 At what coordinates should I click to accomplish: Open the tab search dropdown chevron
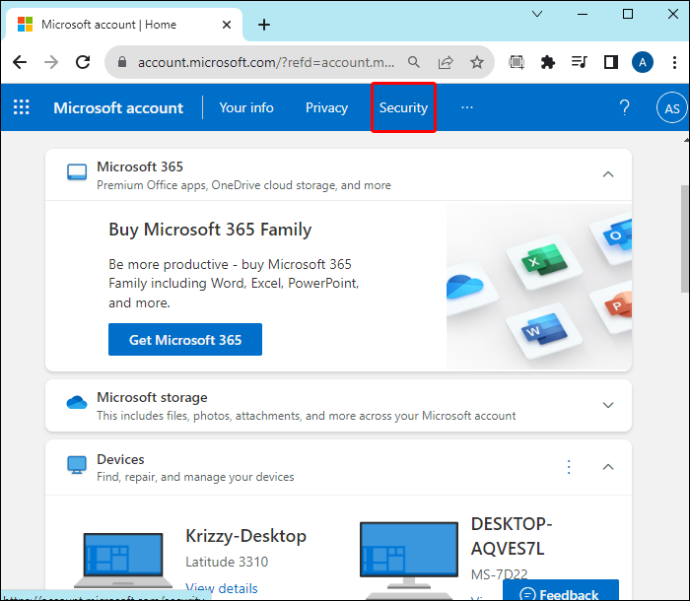pos(537,14)
